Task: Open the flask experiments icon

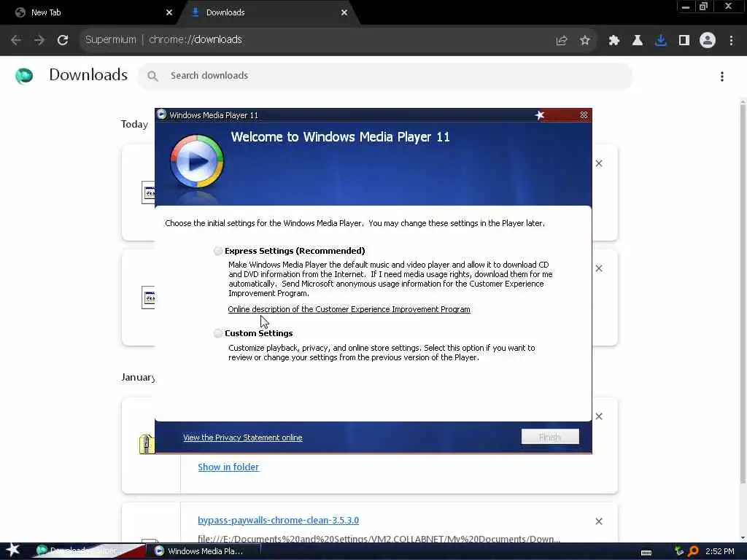Action: [x=638, y=41]
